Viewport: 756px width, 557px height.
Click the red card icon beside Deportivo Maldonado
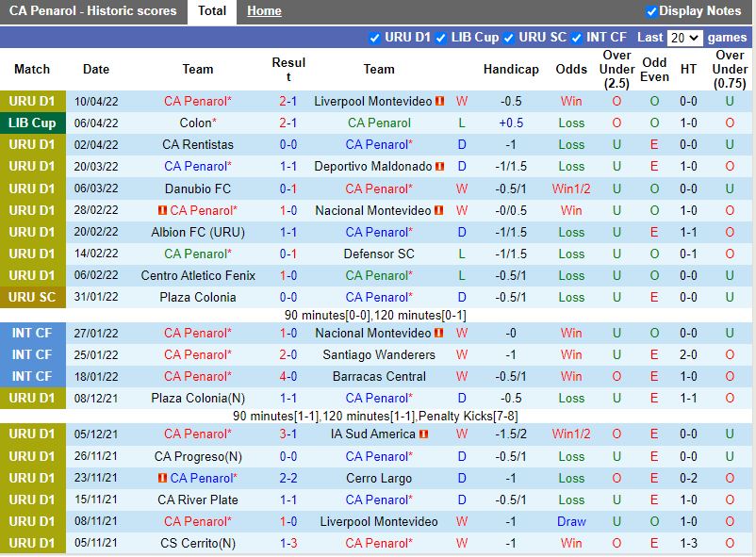[x=439, y=167]
